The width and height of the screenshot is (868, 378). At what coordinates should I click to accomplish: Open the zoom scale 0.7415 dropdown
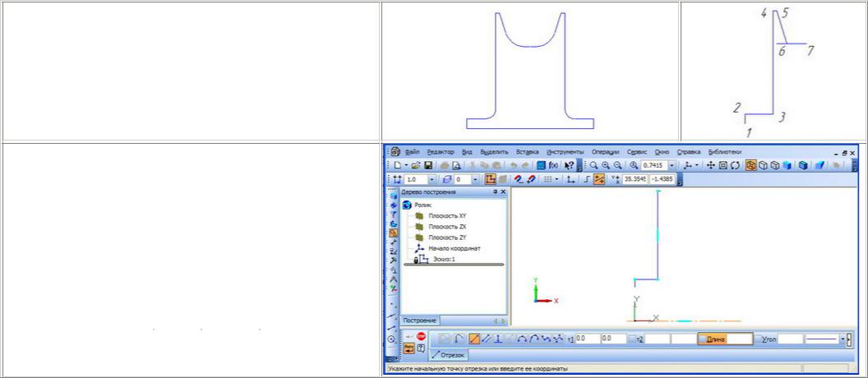point(672,165)
